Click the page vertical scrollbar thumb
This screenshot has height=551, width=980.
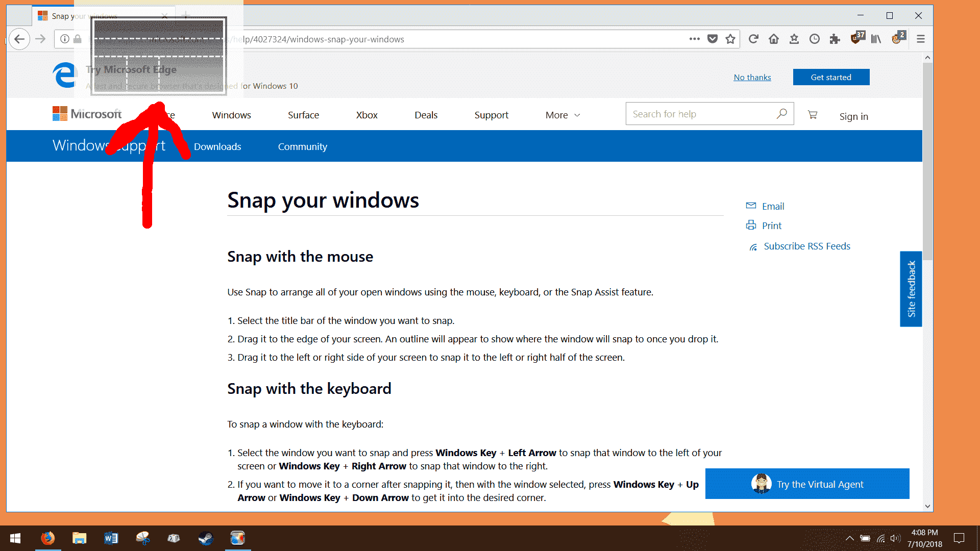(927, 161)
